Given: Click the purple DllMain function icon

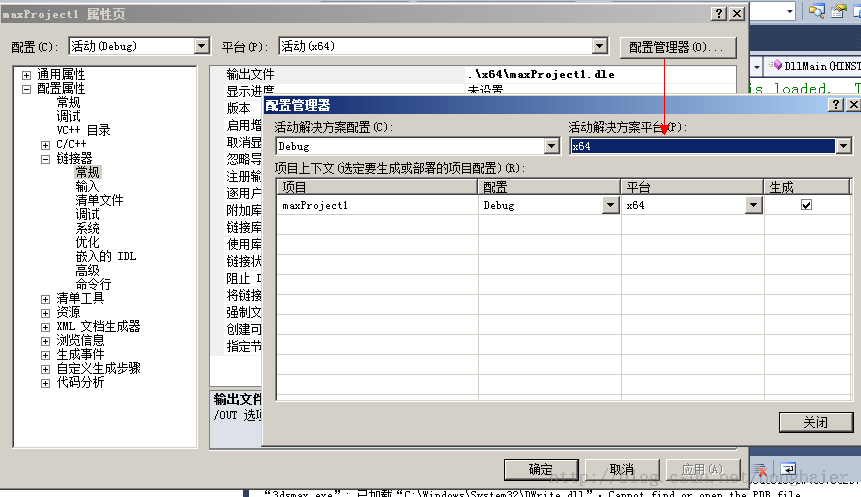Looking at the screenshot, I should (x=776, y=65).
